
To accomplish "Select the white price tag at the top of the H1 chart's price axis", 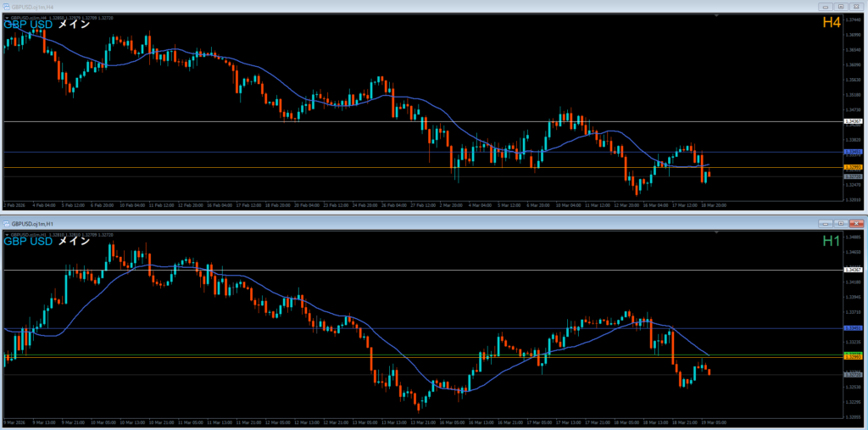I will tap(853, 270).
